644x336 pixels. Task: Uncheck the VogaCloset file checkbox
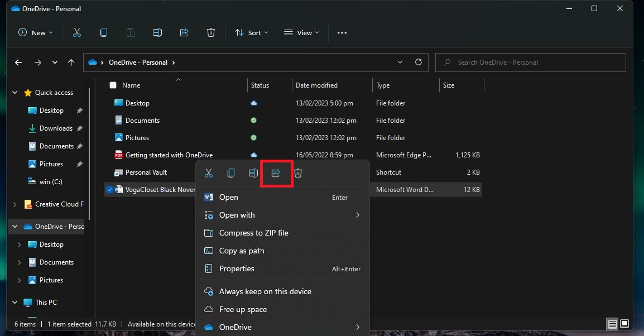click(109, 190)
